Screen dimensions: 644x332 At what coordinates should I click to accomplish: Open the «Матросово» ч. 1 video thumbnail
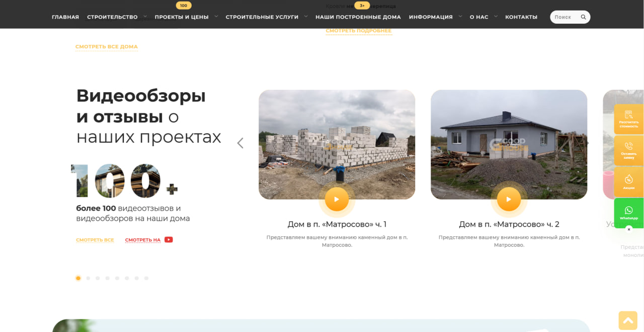click(x=337, y=145)
